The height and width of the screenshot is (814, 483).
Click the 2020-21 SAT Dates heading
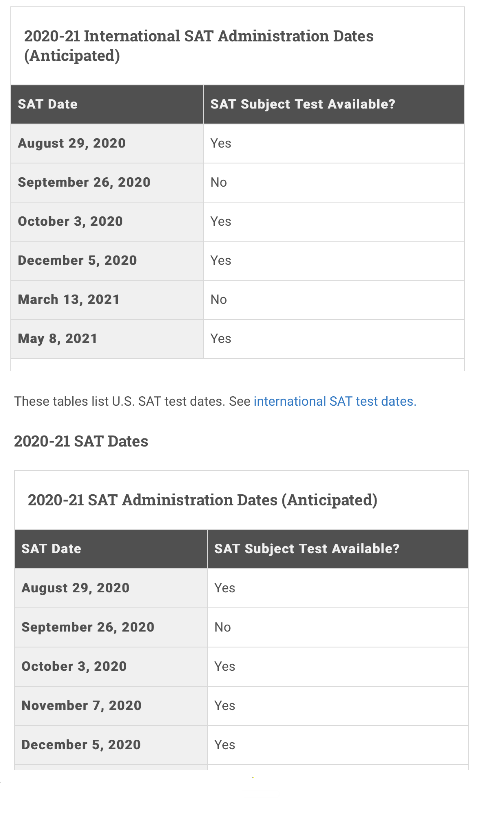point(81,441)
